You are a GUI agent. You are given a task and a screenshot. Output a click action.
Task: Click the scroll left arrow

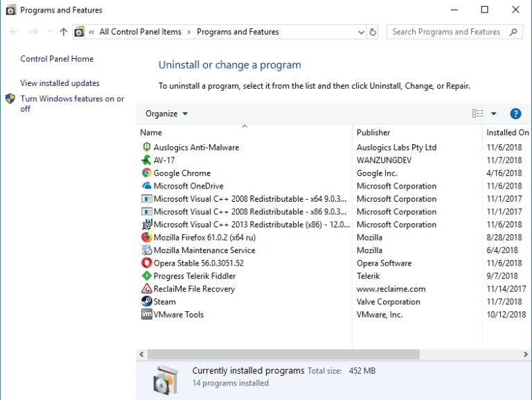[x=142, y=354]
